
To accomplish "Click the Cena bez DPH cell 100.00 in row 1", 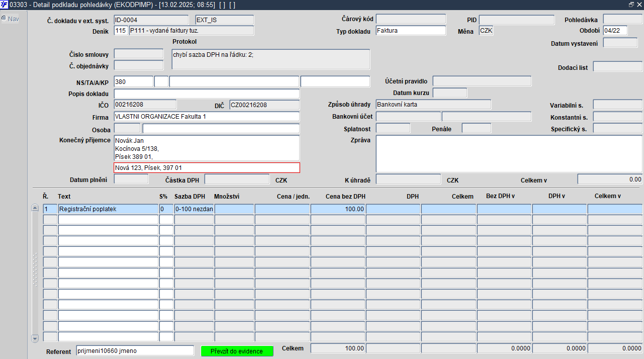I will 338,209.
